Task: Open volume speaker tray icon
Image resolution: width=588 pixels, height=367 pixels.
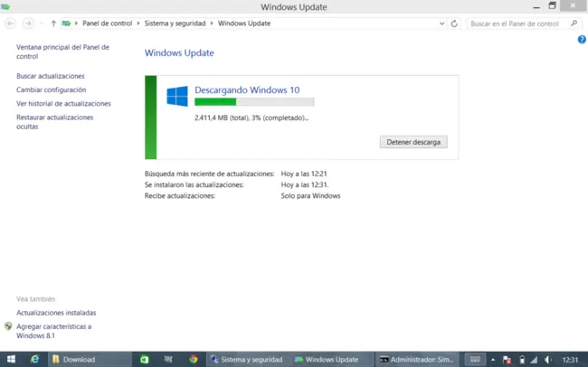Action: click(x=548, y=360)
